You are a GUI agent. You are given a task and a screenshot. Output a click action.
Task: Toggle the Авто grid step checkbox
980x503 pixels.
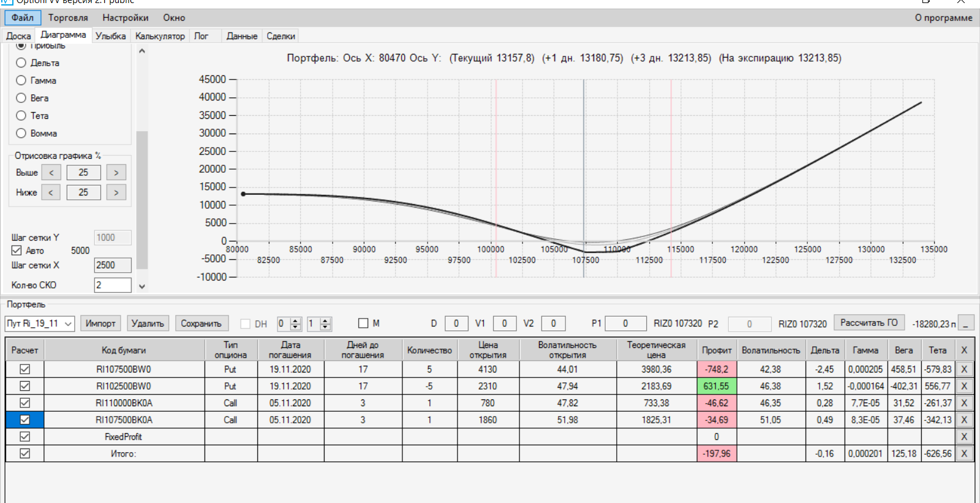tap(17, 251)
